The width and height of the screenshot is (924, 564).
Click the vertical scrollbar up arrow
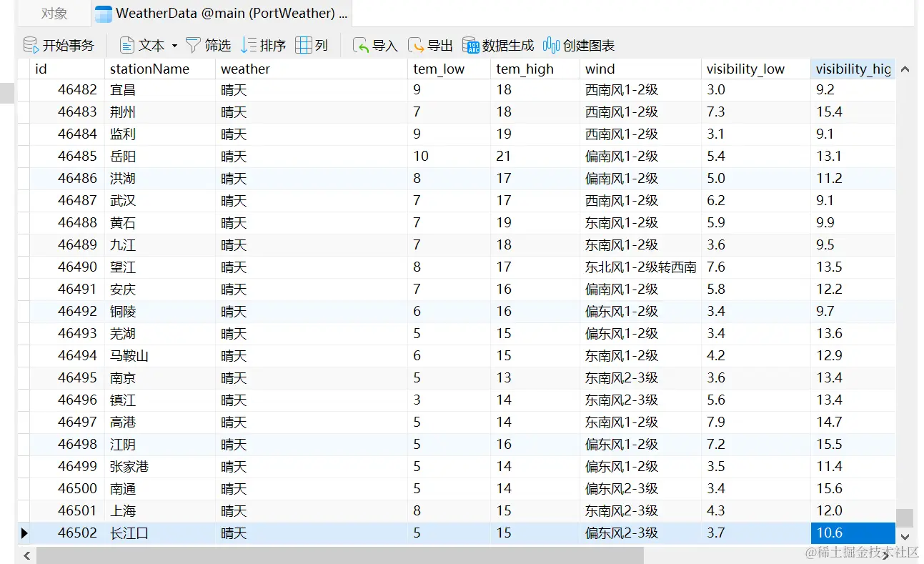[905, 69]
